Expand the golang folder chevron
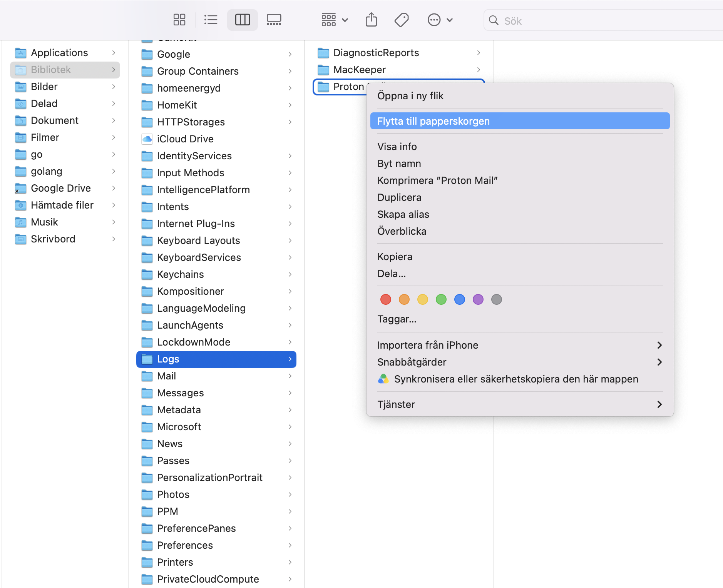Image resolution: width=723 pixels, height=588 pixels. click(x=114, y=171)
